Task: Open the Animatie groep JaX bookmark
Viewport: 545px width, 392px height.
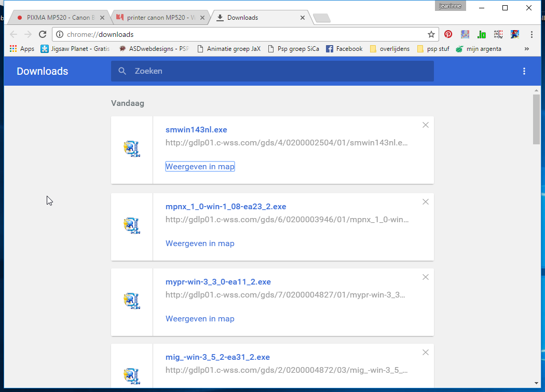Action: click(x=229, y=49)
